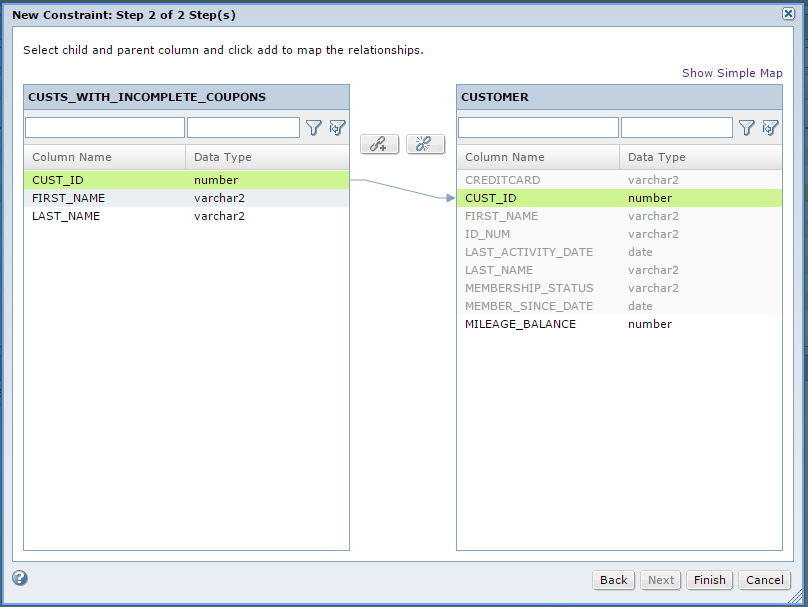The width and height of the screenshot is (808, 607).
Task: Click the Finish button
Action: pyautogui.click(x=710, y=580)
